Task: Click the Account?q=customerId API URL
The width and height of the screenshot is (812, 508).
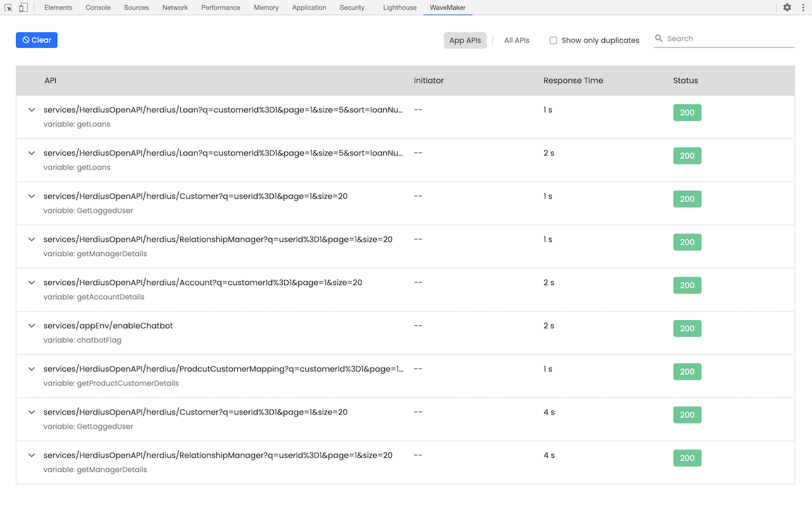Action: click(203, 283)
